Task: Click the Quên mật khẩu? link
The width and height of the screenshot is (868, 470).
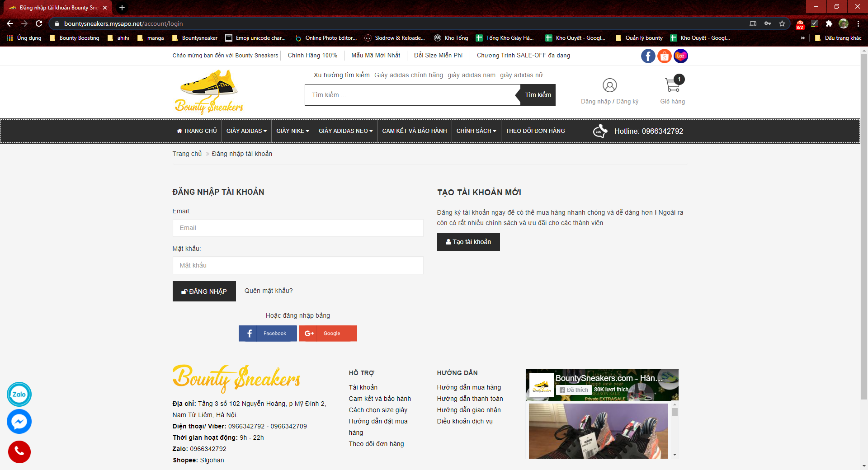Action: tap(269, 291)
